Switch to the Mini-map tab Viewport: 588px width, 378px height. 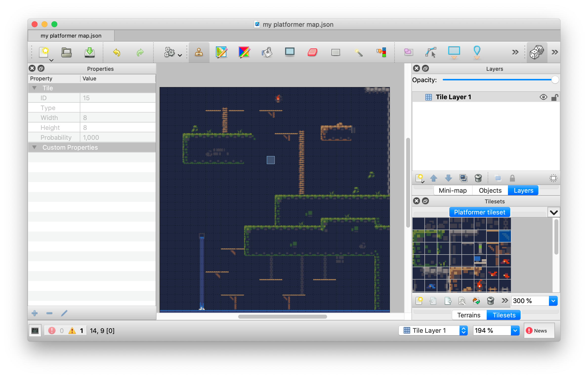coord(453,190)
